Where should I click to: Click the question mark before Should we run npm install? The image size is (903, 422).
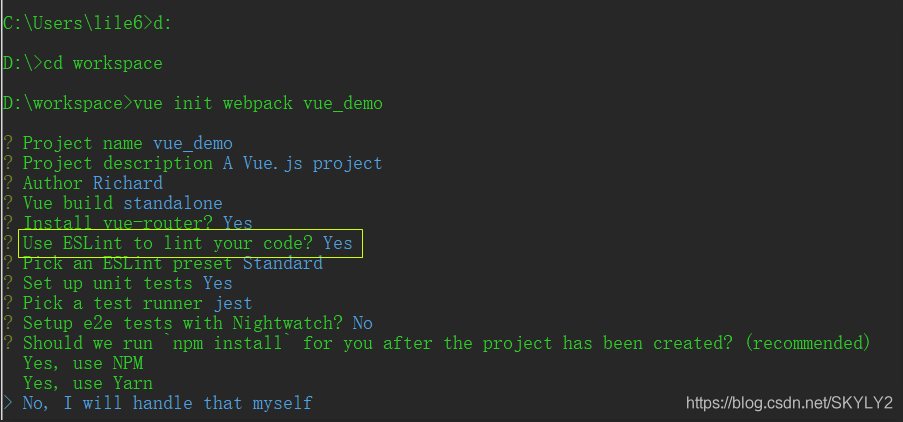(x=7, y=343)
